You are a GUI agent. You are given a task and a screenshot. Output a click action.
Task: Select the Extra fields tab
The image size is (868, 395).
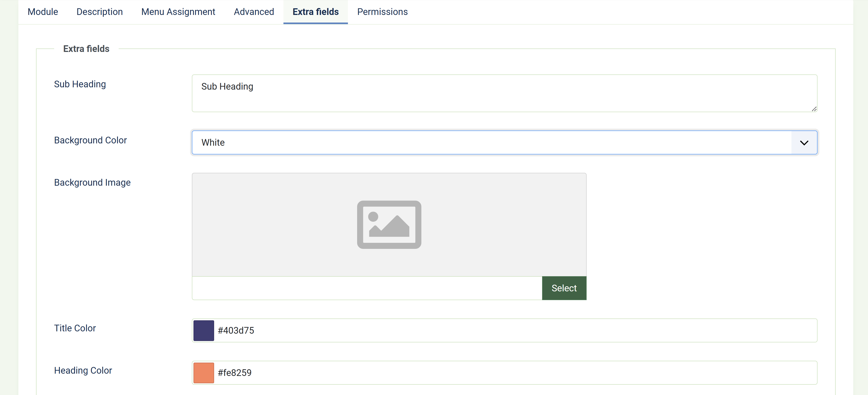[x=315, y=12]
